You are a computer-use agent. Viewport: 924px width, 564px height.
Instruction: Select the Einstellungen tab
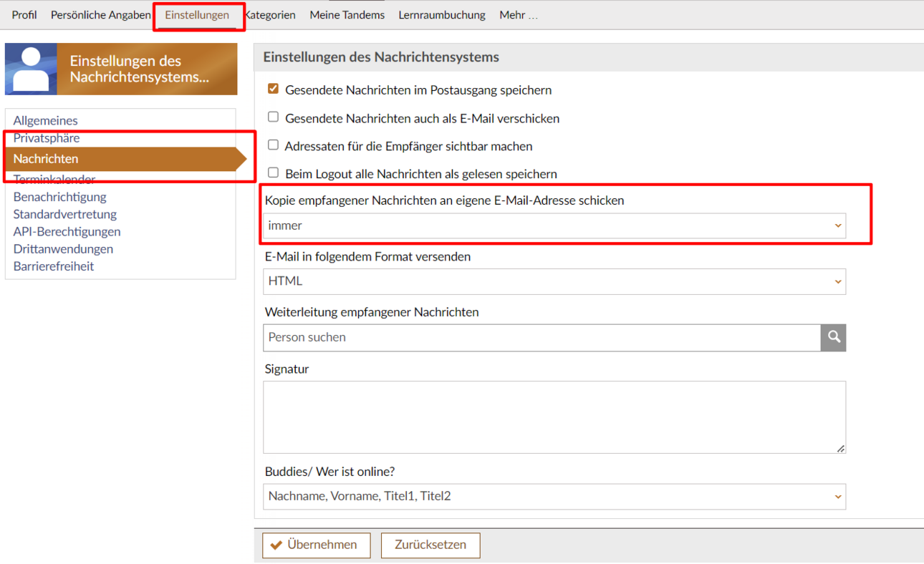[x=197, y=14]
